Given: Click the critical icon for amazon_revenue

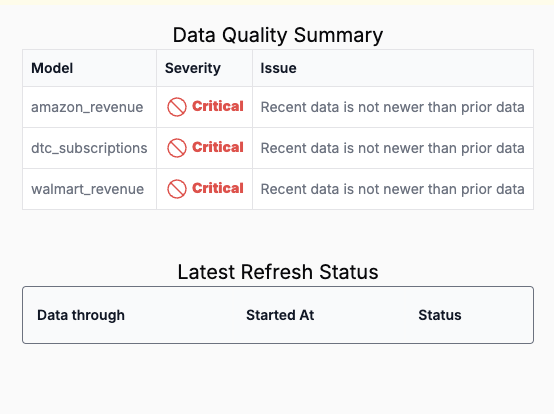Looking at the screenshot, I should 177,107.
